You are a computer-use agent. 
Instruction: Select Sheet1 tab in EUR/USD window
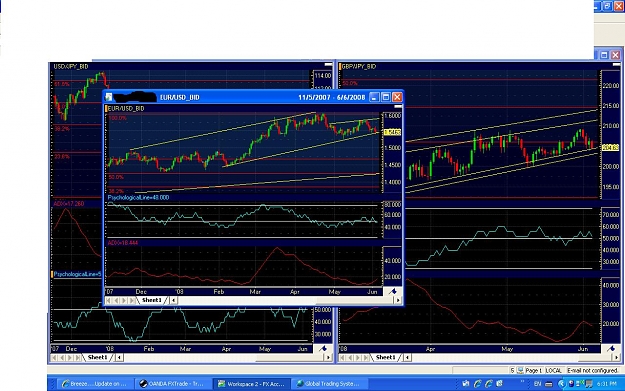coord(152,300)
